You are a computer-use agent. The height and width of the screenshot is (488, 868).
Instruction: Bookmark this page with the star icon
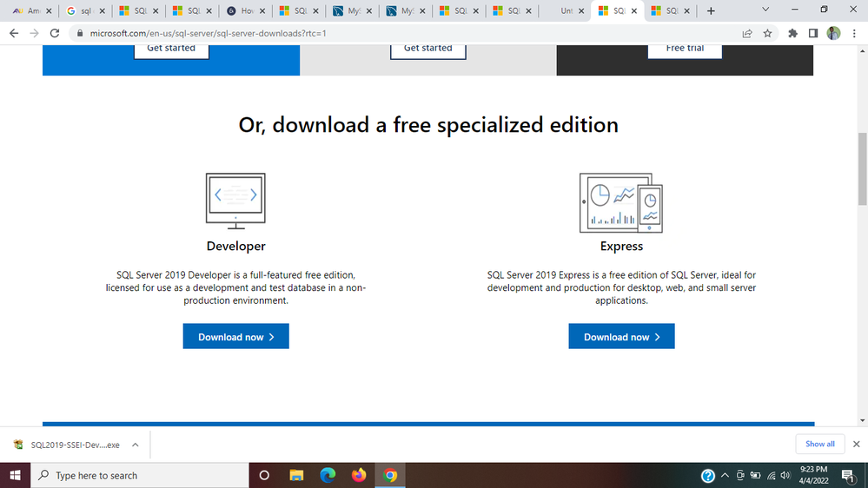tap(767, 33)
